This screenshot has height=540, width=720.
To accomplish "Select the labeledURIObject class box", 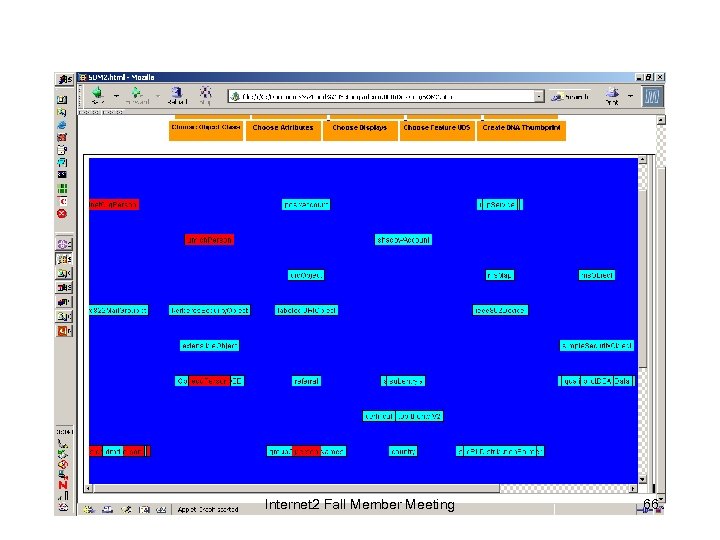I will 306,310.
